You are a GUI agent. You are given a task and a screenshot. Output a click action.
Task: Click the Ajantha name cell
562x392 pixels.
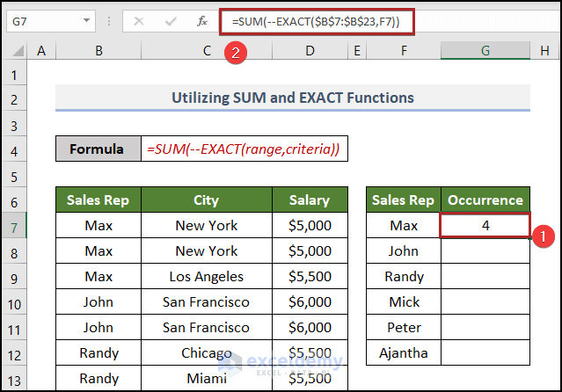click(404, 352)
